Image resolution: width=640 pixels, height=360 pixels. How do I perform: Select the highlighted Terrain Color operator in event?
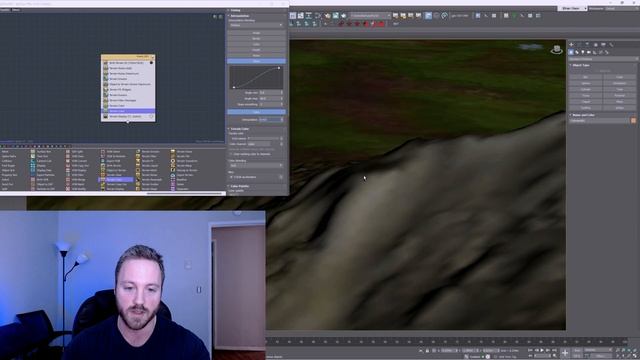click(x=128, y=111)
